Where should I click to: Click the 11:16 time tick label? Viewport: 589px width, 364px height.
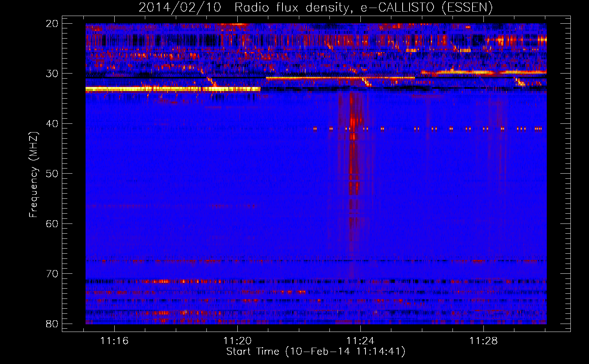point(114,341)
